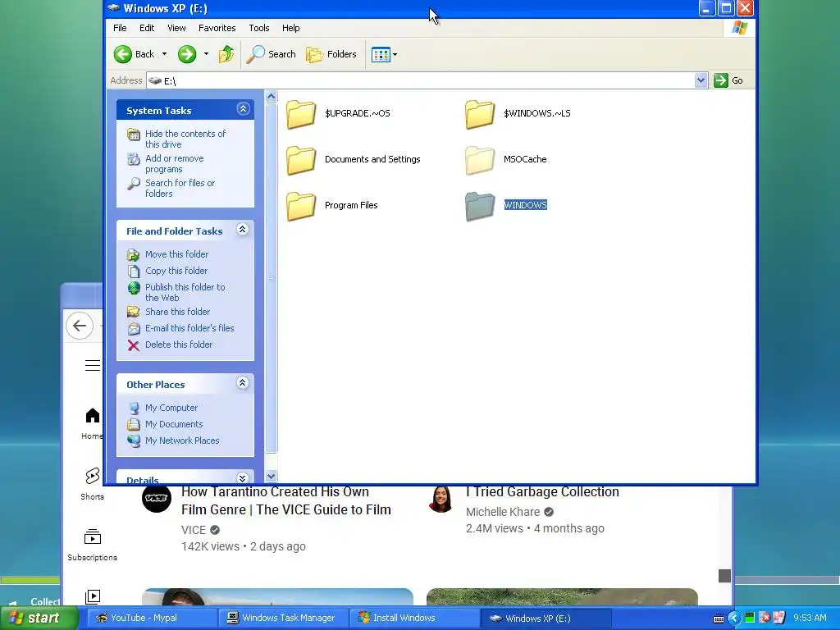Click E-mail this folder's files

(189, 328)
